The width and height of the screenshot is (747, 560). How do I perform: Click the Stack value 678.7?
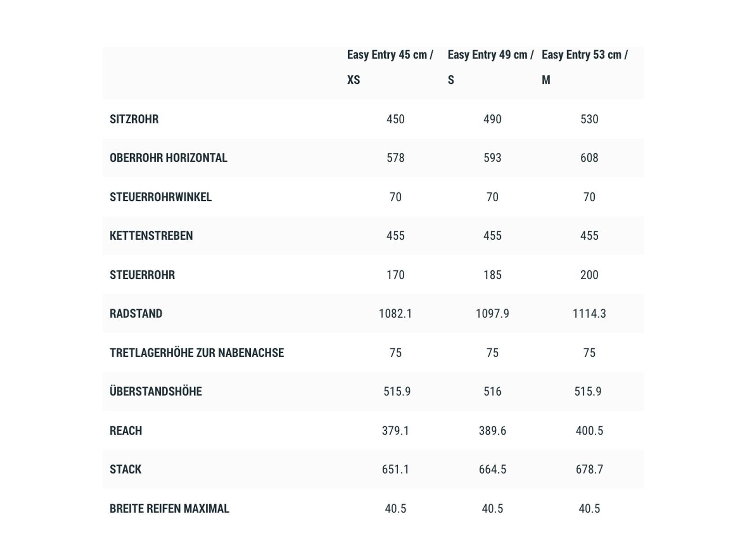tap(589, 469)
